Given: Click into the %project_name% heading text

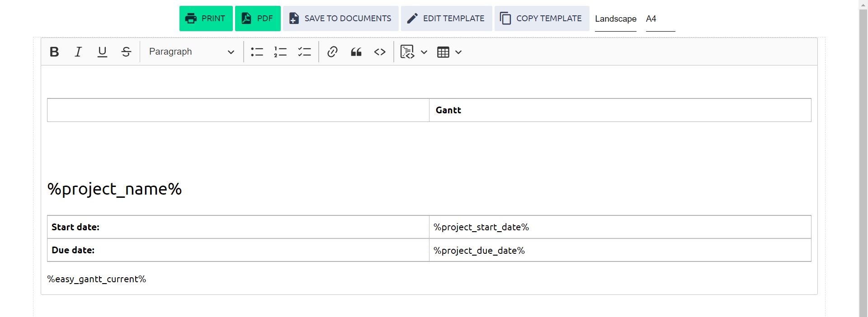Looking at the screenshot, I should (114, 189).
